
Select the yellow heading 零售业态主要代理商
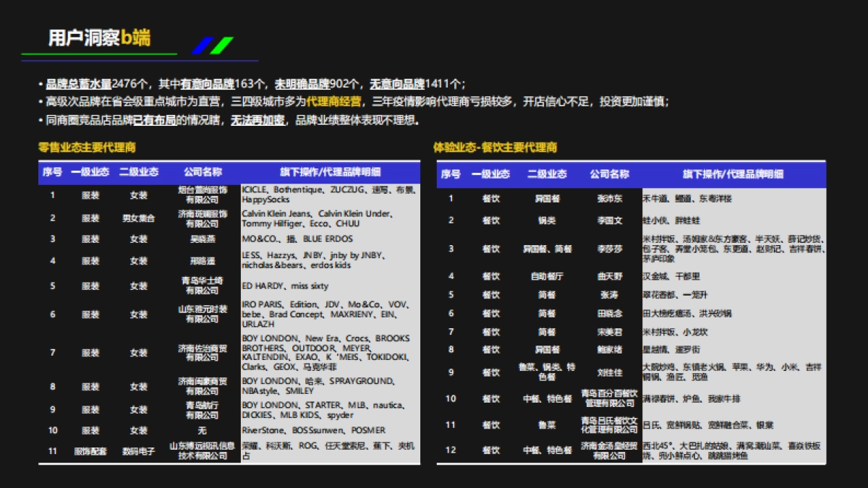tap(86, 147)
